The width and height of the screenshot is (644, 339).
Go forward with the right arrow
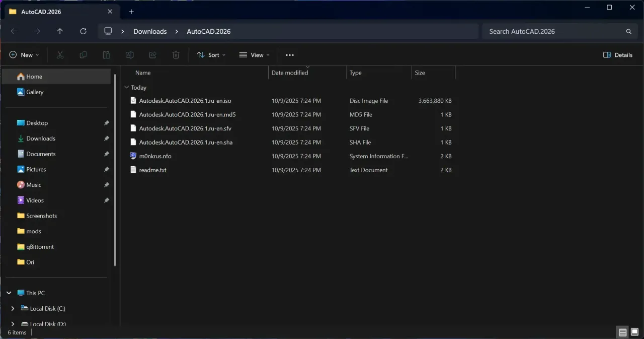tap(37, 31)
